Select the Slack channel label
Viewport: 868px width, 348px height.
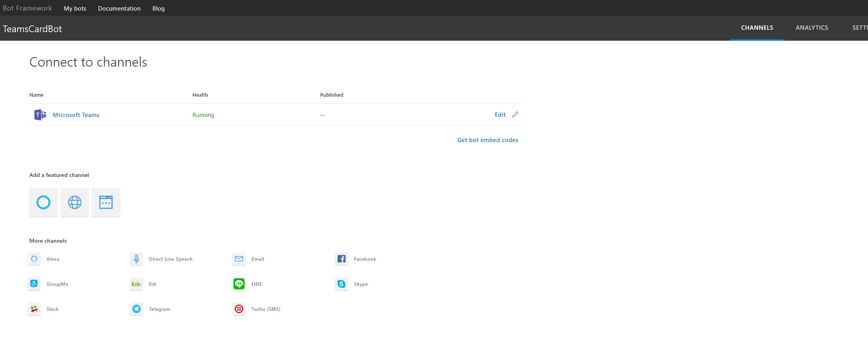point(52,309)
